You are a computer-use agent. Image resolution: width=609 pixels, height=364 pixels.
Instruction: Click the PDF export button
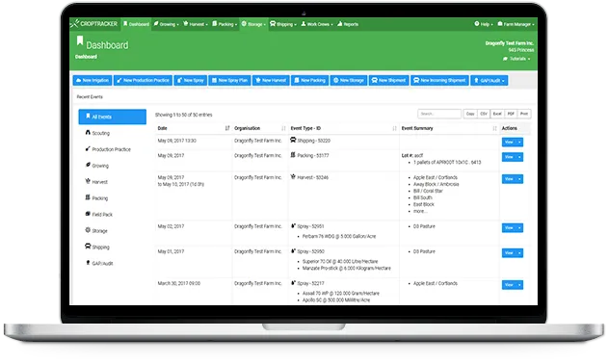click(x=511, y=114)
